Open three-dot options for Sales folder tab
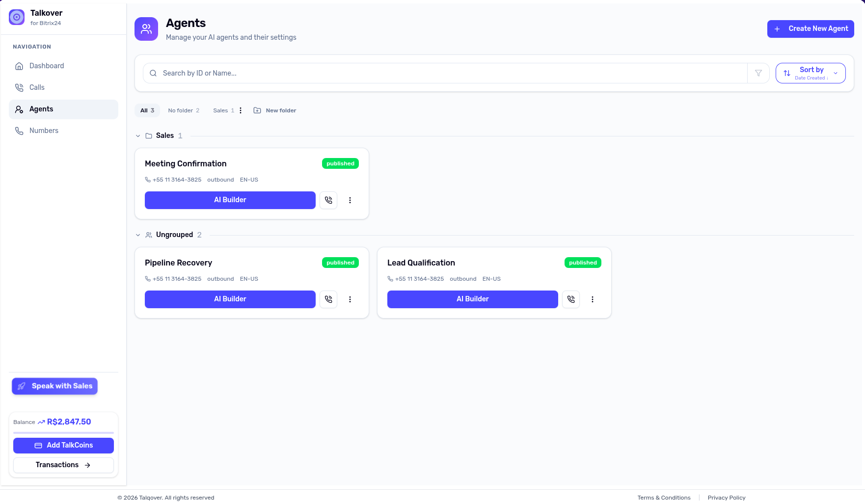 coord(241,110)
